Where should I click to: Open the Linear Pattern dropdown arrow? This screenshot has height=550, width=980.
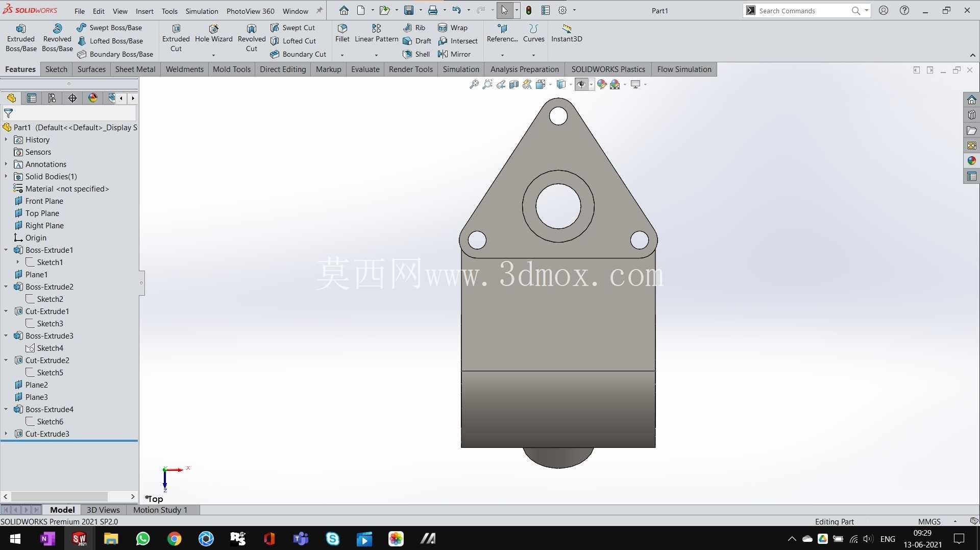click(376, 55)
